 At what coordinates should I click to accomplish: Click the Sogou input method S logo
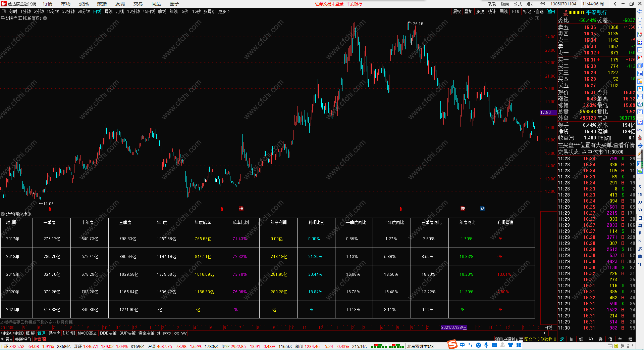click(x=452, y=345)
